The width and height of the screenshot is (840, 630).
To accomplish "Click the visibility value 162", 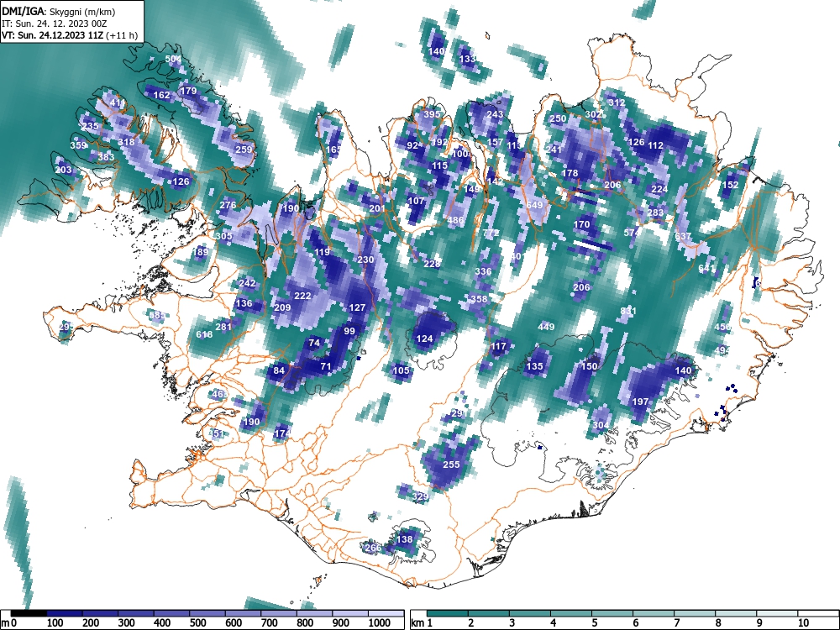I will [162, 96].
